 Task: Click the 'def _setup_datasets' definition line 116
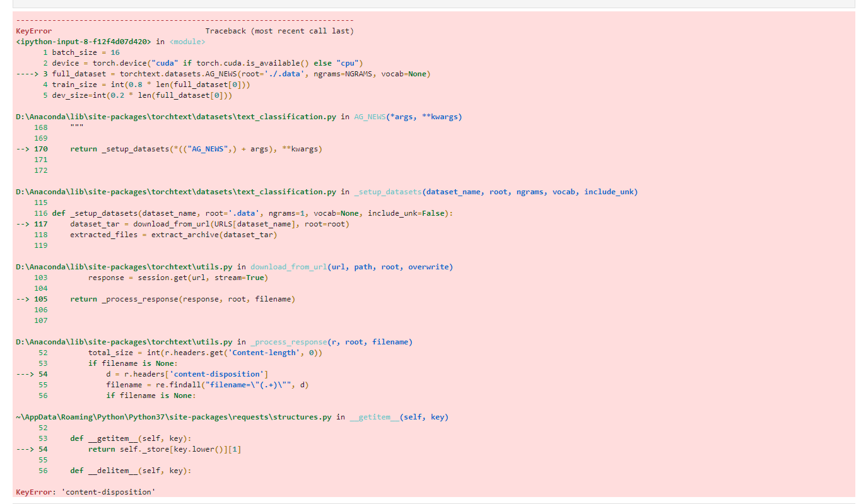coord(252,213)
